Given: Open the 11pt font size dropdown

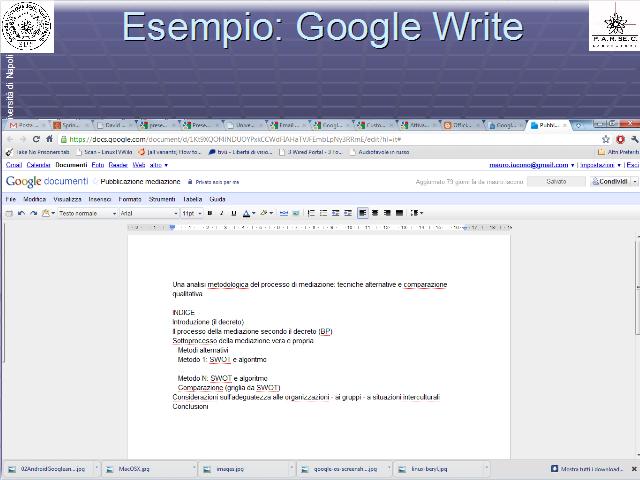Looking at the screenshot, I should [192, 213].
